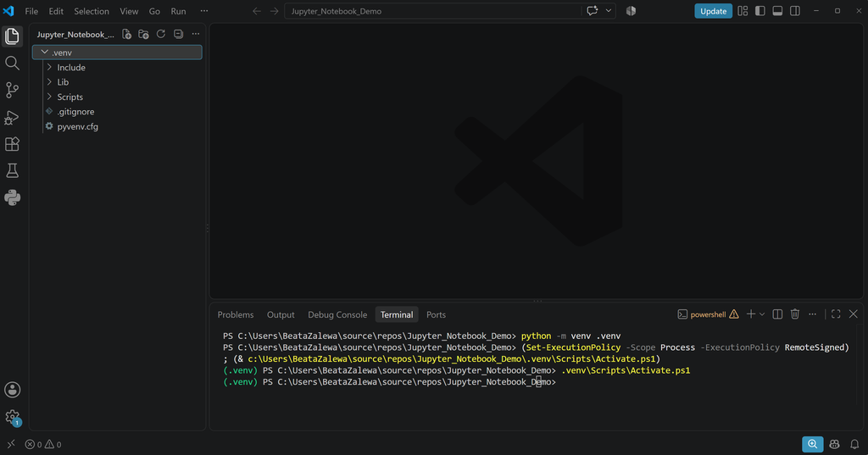Open the Selection menu
Screen dimensions: 868x455
92,11
